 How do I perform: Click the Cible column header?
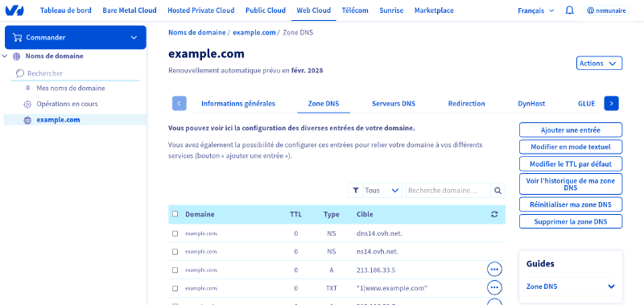point(365,214)
